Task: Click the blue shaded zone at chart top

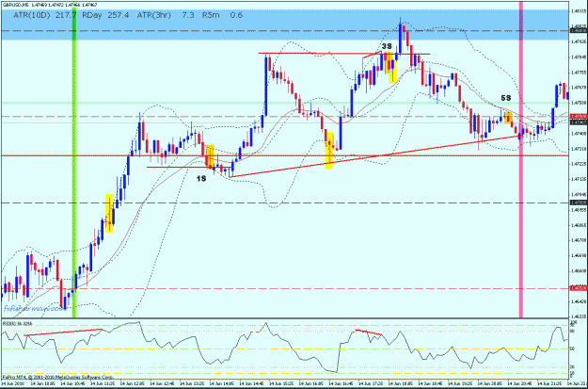Action: (x=285, y=24)
